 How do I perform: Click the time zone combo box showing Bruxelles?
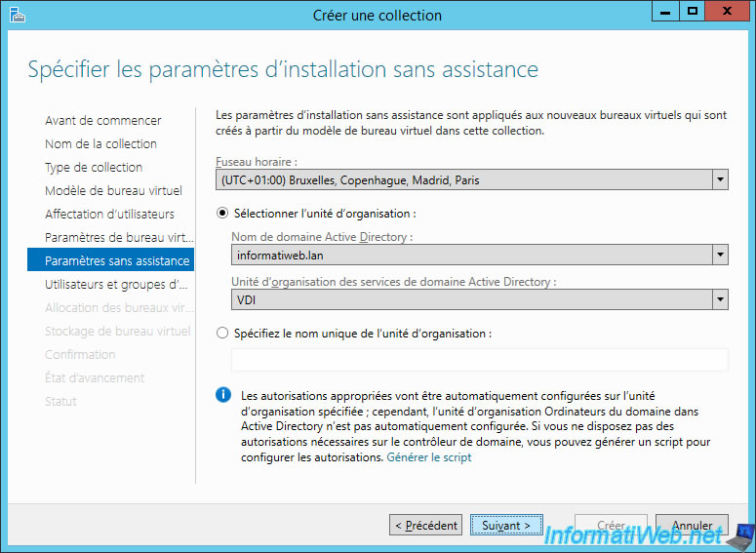tap(471, 179)
